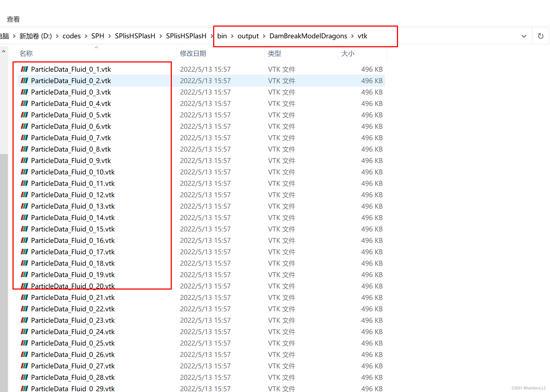Select file ParticleData_Fluid_0_24.vtk
The height and width of the screenshot is (392, 550).
(73, 332)
